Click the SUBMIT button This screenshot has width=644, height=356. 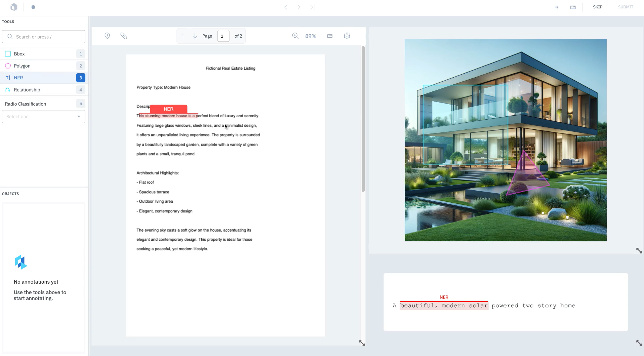pos(626,7)
